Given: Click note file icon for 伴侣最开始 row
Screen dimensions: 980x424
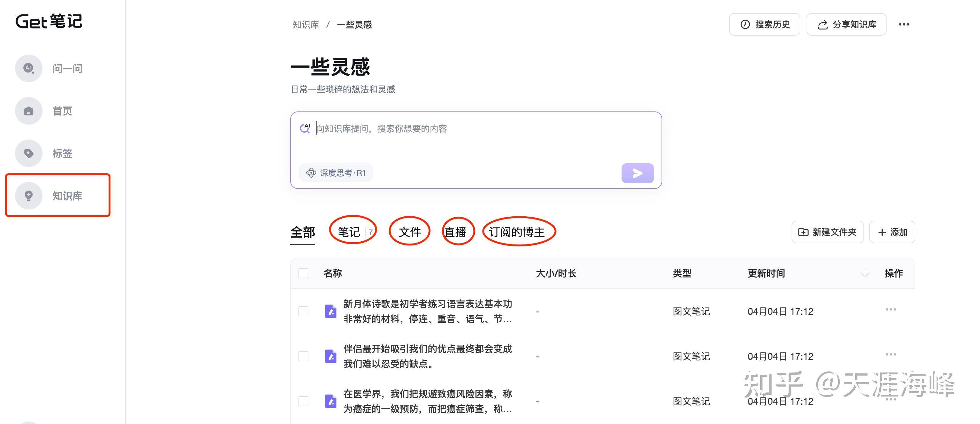Looking at the screenshot, I should [x=331, y=356].
